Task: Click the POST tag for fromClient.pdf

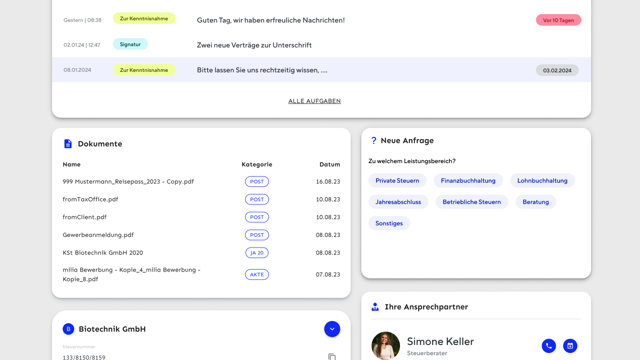Action: (257, 217)
